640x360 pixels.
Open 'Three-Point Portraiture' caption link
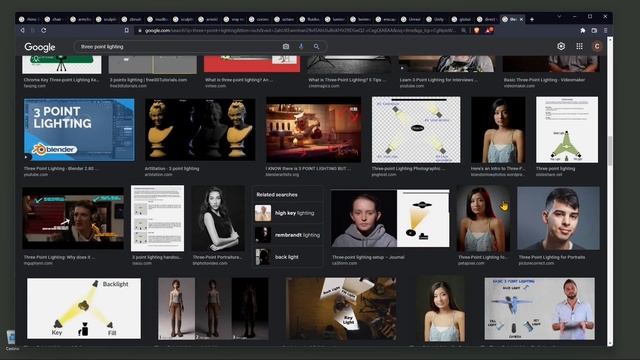click(x=217, y=257)
